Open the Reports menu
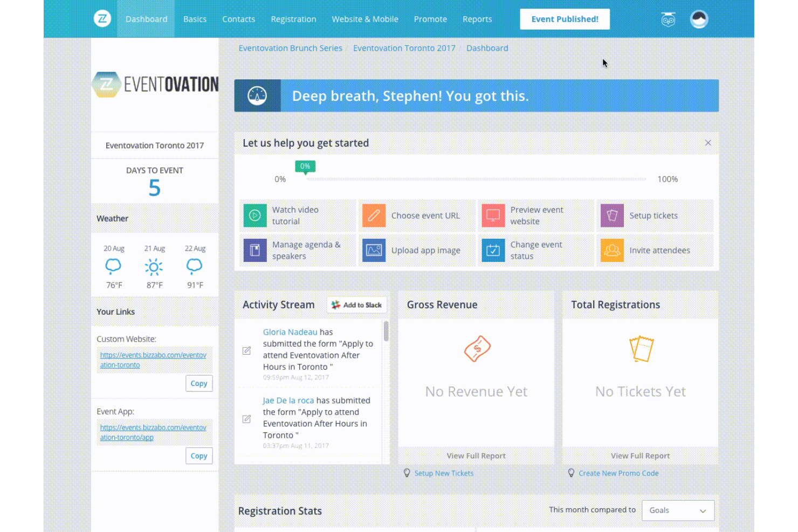The width and height of the screenshot is (798, 532). pos(477,19)
